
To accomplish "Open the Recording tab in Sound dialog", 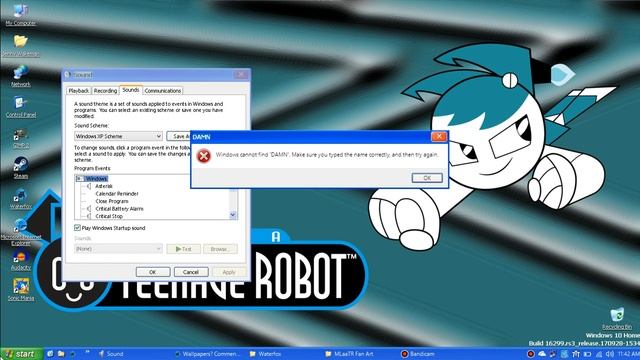I will (105, 91).
